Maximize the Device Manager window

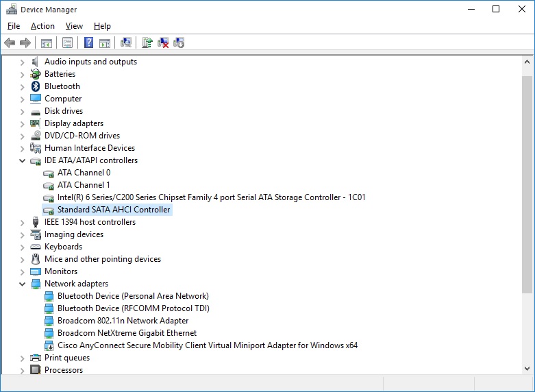(x=496, y=9)
